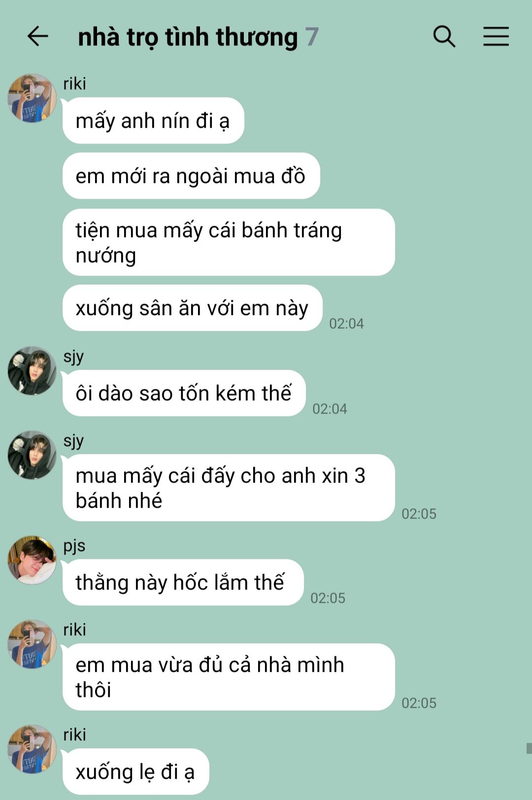Click the scrollbar handle on the right edge
The image size is (532, 800).
coord(529,748)
